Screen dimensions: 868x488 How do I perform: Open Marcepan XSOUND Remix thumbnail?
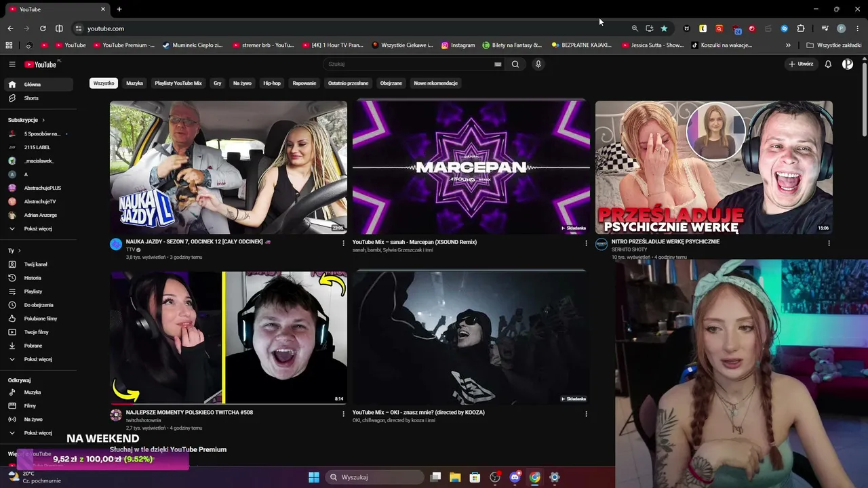[471, 167]
